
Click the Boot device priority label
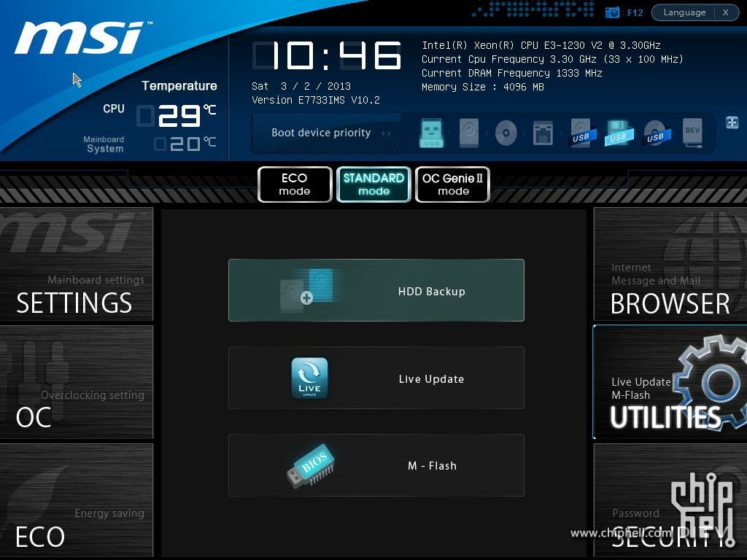[321, 133]
